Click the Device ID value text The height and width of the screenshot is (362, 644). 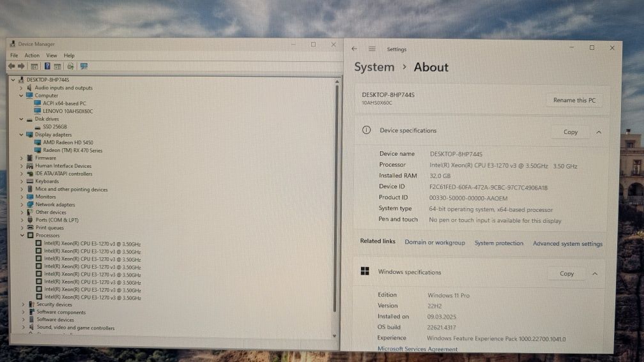488,188
